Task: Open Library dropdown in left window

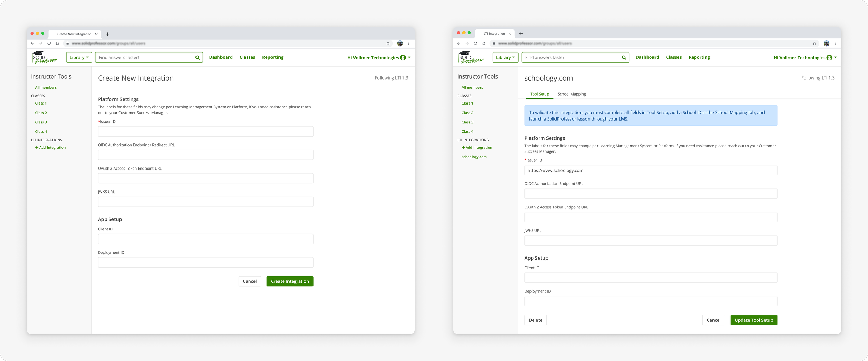Action: [x=79, y=57]
